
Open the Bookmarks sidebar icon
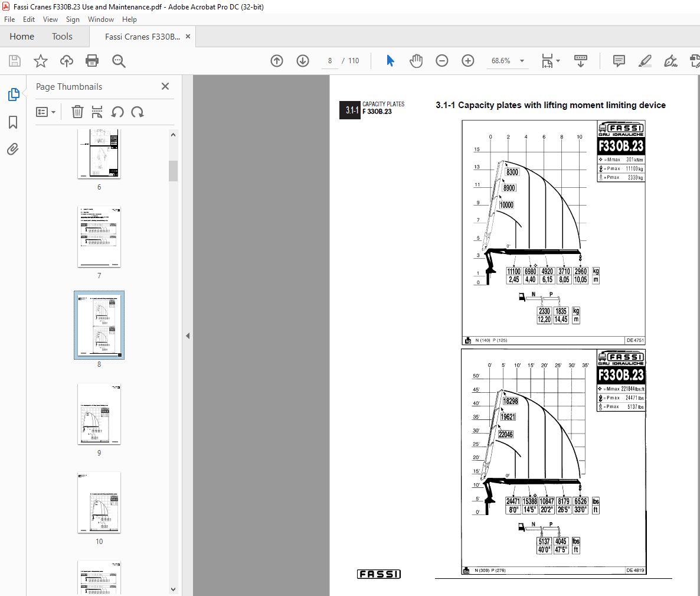coord(13,122)
